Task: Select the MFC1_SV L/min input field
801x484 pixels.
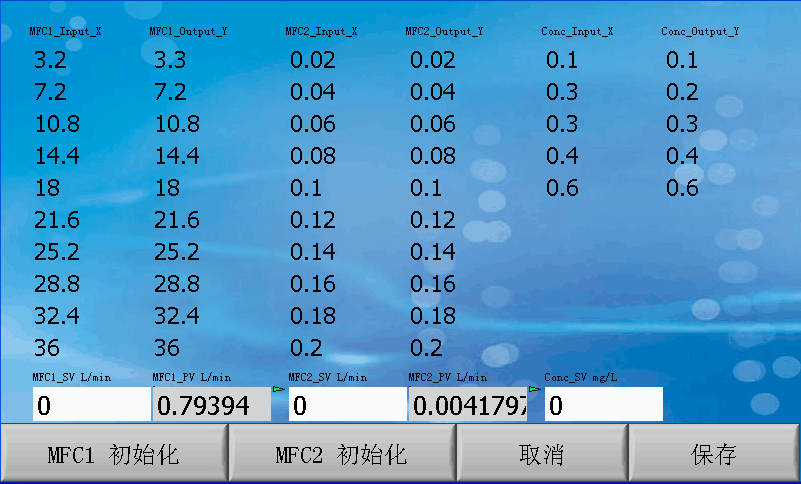Action: 91,405
